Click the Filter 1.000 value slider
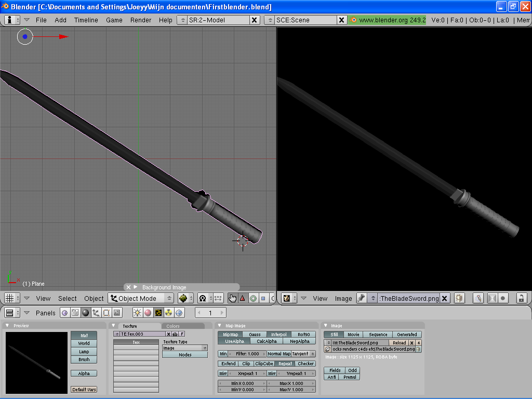Screen dimensions: 532x399 point(247,354)
